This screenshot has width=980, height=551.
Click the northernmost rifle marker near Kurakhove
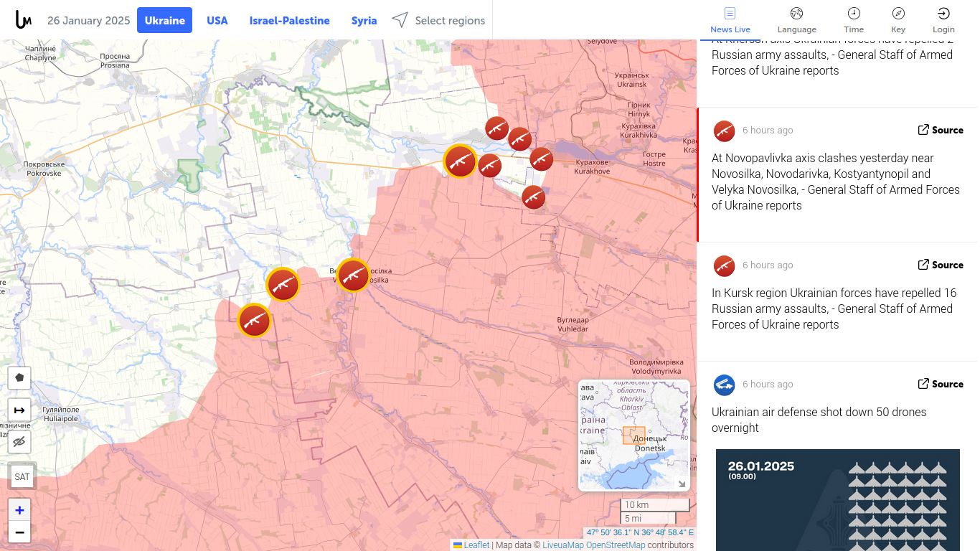coord(497,128)
